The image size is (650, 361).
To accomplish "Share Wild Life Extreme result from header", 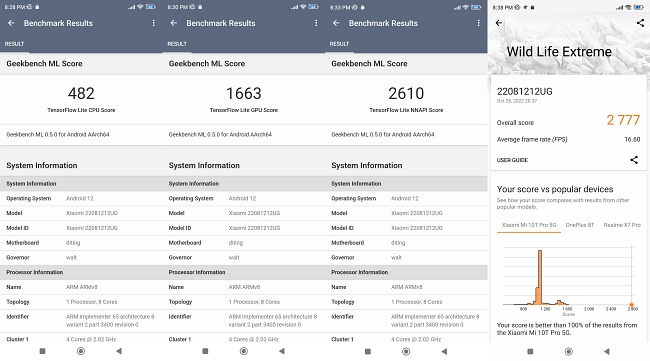I will pos(640,23).
